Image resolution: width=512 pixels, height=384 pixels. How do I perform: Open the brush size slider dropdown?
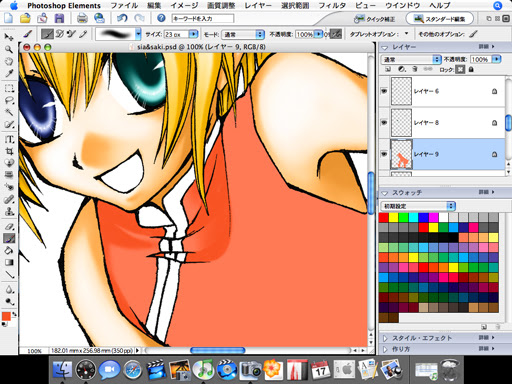coord(193,34)
